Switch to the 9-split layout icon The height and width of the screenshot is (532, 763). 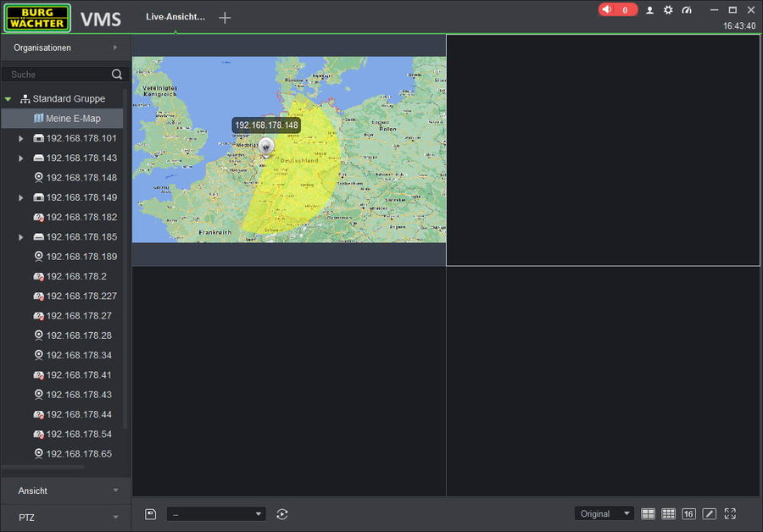[x=668, y=514]
